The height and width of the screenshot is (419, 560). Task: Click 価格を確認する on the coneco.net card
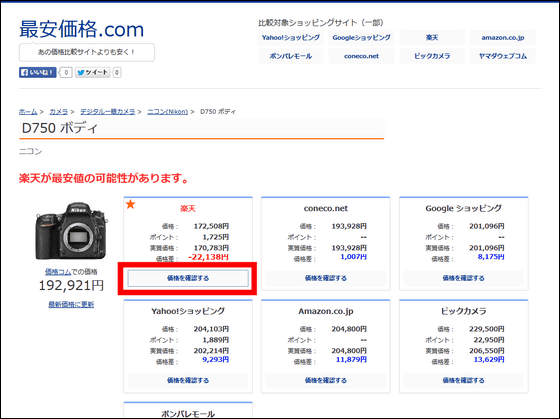326,278
